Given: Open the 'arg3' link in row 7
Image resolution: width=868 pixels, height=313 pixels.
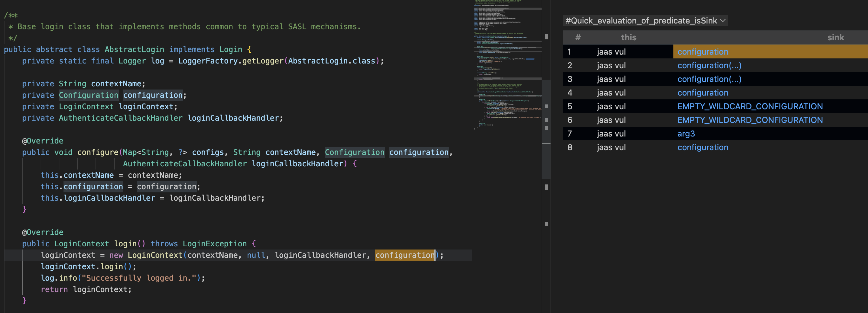Looking at the screenshot, I should pos(686,134).
